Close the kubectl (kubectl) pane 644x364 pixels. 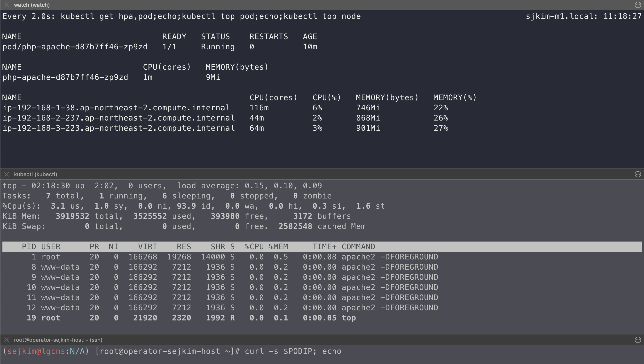click(x=7, y=174)
